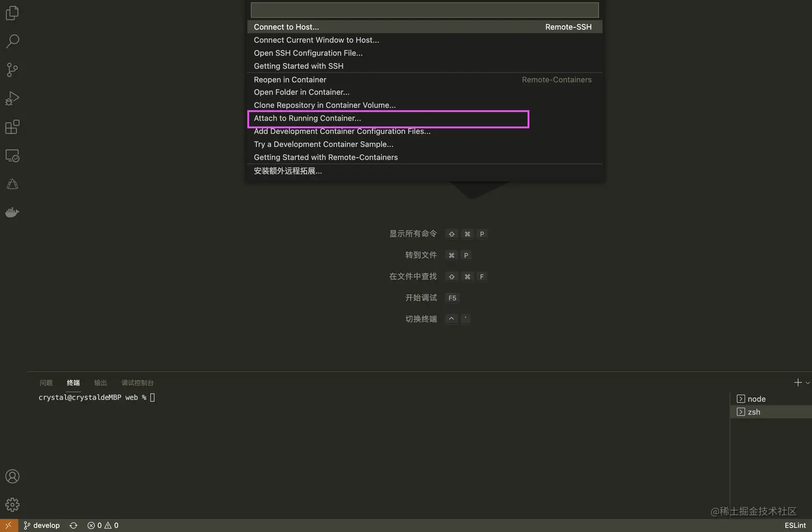Screen dimensions: 812x532
Task: Switch to the 输出 panel tab
Action: [100, 383]
